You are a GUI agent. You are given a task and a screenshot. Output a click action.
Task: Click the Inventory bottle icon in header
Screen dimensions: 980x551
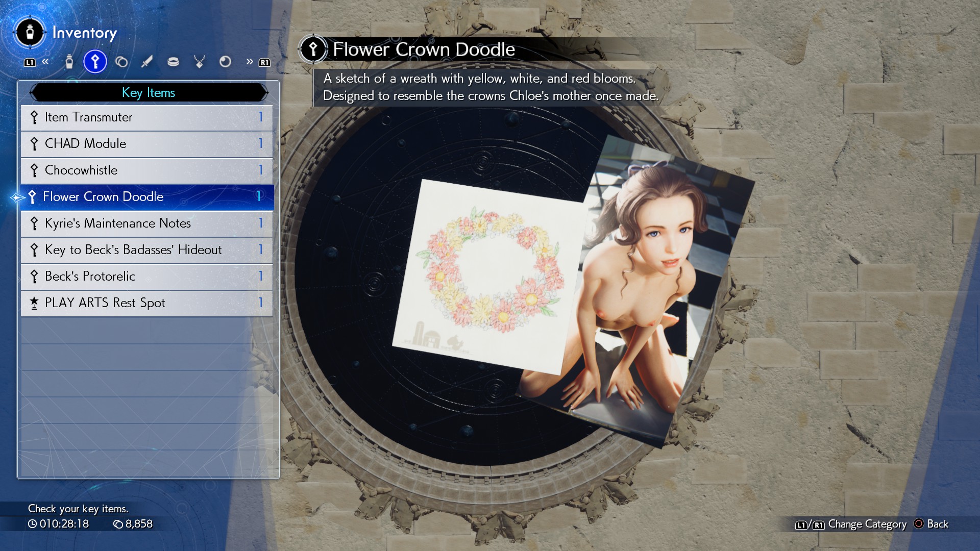click(30, 33)
